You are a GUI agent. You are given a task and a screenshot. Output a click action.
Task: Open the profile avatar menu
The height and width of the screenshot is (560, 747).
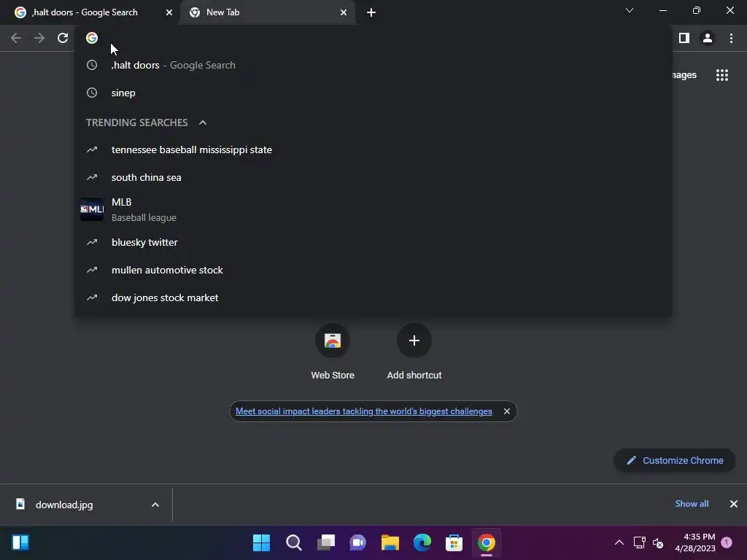point(708,38)
